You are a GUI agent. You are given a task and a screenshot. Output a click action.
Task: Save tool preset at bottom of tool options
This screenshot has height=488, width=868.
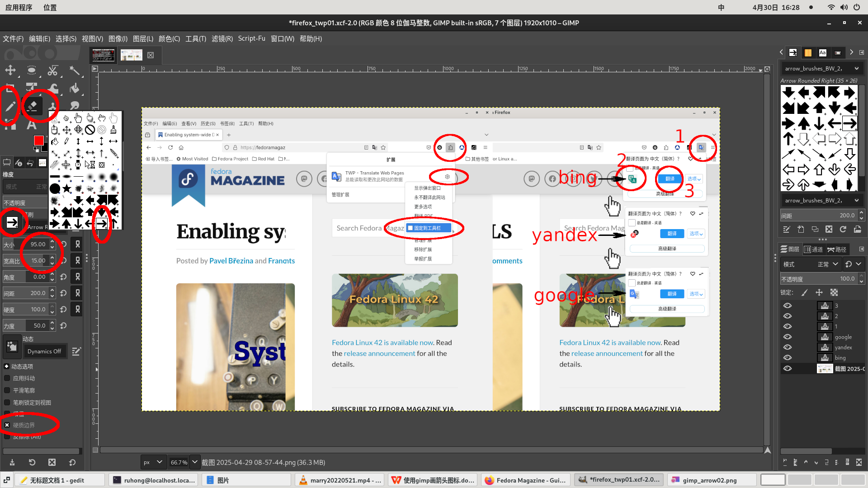pos(12,462)
